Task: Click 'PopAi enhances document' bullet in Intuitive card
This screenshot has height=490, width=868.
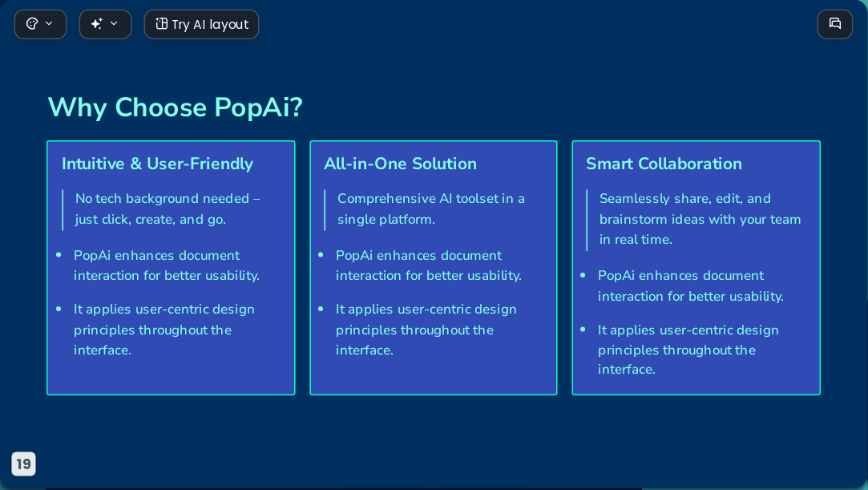Action: point(166,265)
